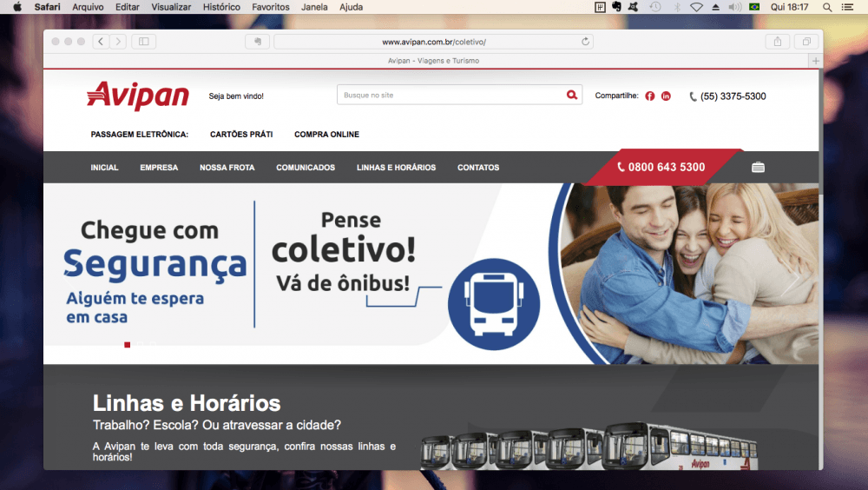
Task: Select the red first slide indicator
Action: click(128, 345)
